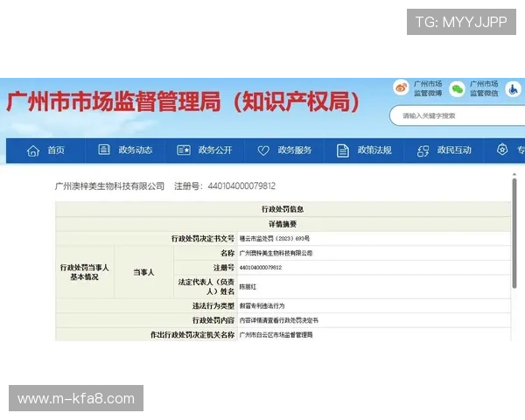Click the 详情摘要 subheader row
Screen dimensions: 525x420
point(283,224)
